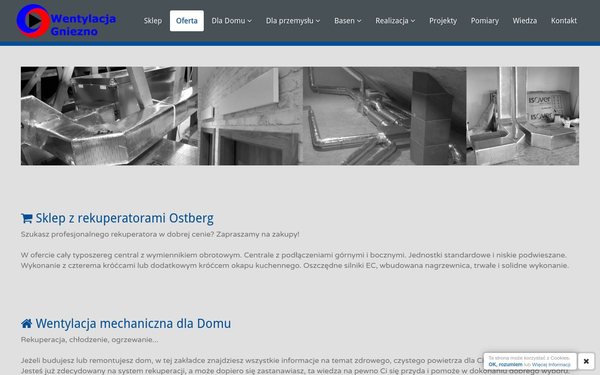Click the Wentylacja Gniezno logo icon
Screen dimensions: 600x375
(33, 21)
